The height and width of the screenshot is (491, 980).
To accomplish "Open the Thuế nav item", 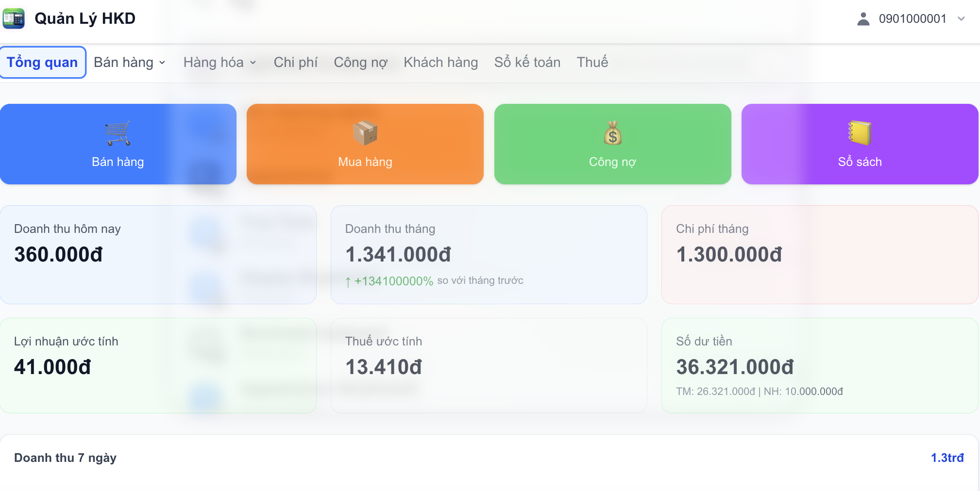I will 592,62.
